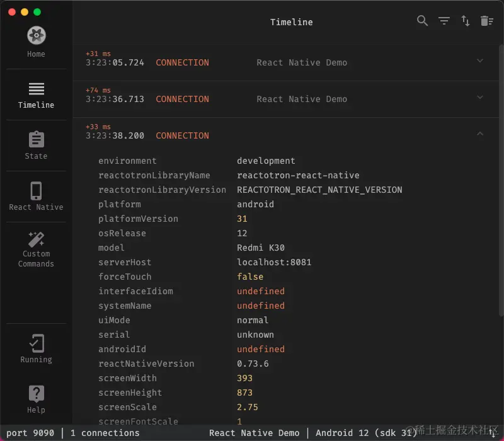Viewport: 504px width, 441px height.
Task: Select screenScale value 2.75
Action: [247, 407]
